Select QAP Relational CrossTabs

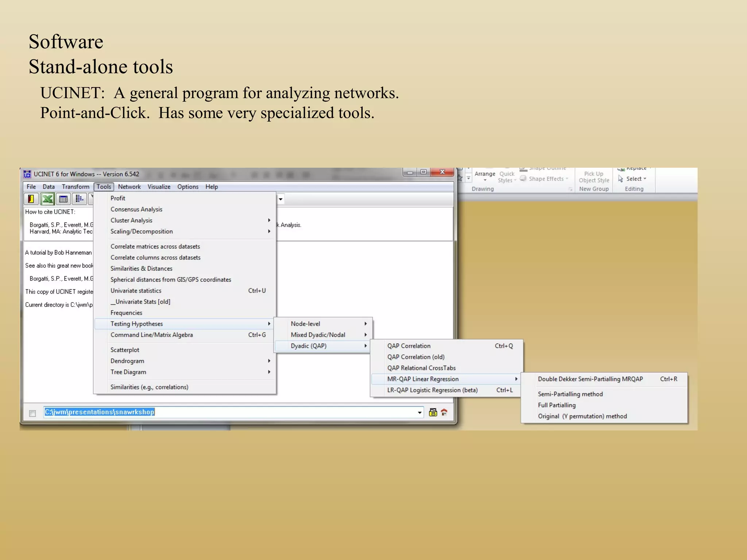[447, 368]
